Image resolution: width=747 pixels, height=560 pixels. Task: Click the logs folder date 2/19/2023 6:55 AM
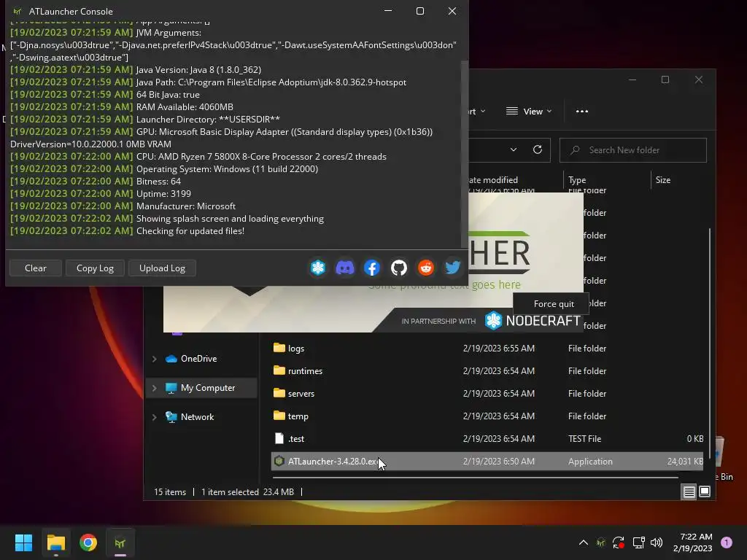point(499,348)
